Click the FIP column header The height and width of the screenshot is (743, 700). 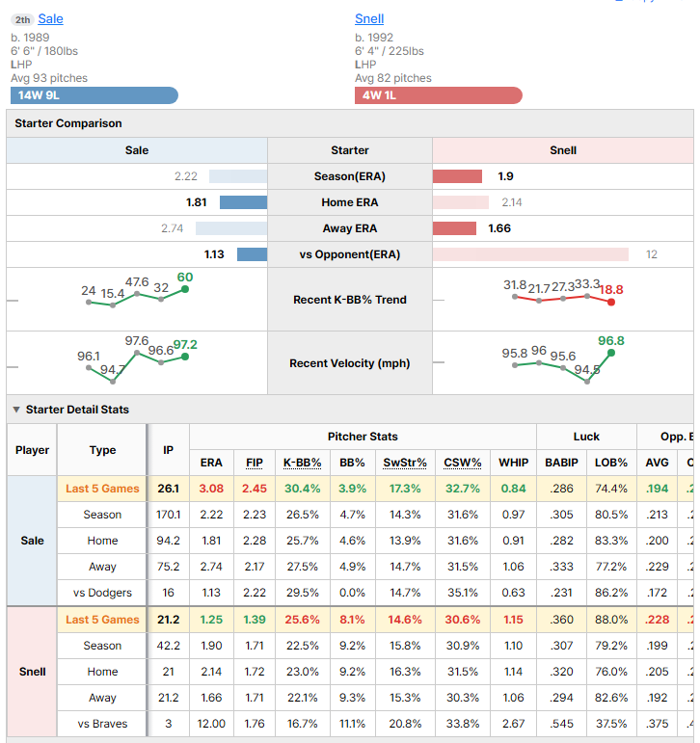255,463
